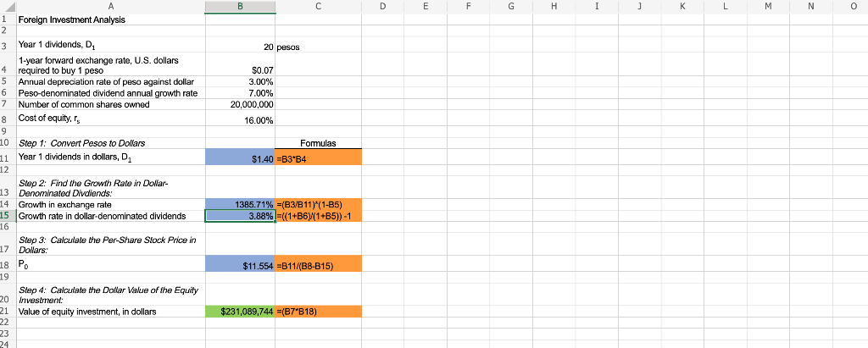Select column H header
Image resolution: width=868 pixels, height=348 pixels.
(554, 7)
